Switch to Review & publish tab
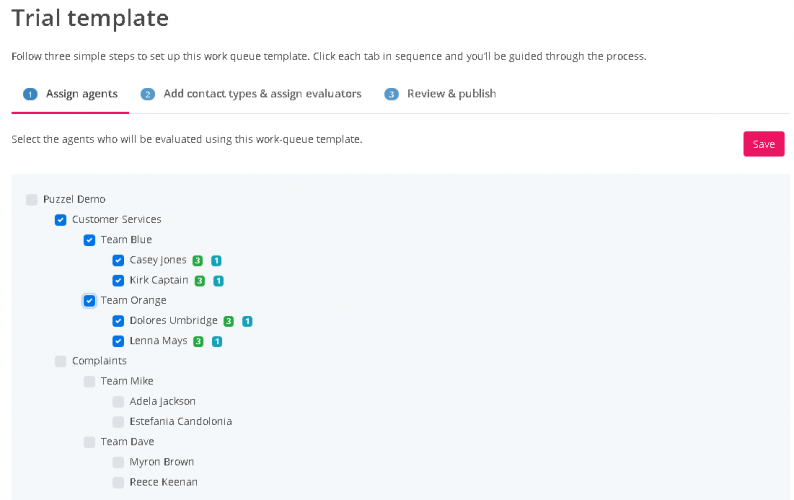 (x=451, y=94)
